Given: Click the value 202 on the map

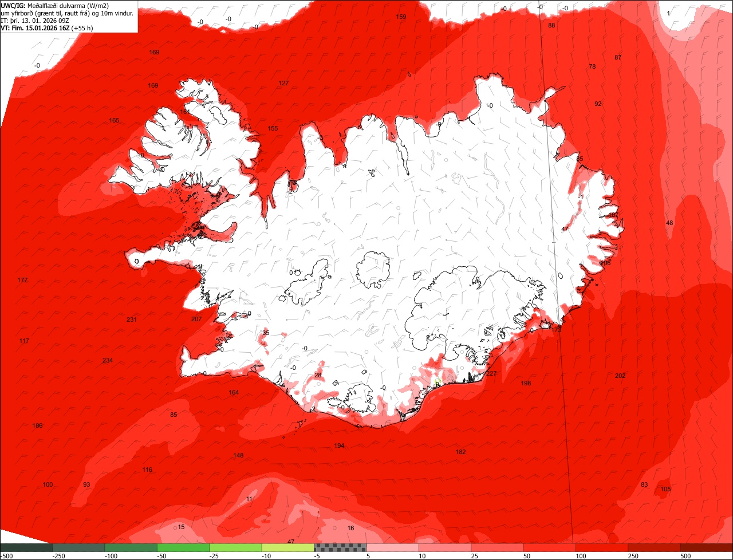Looking at the screenshot, I should 620,376.
